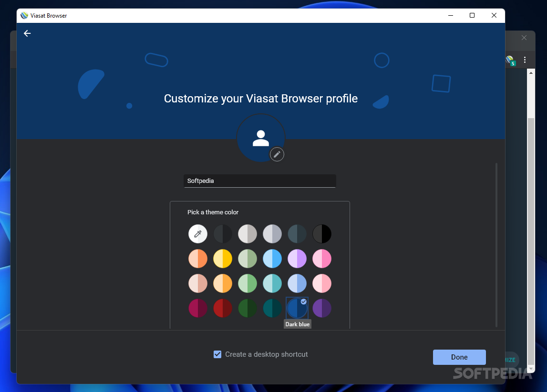Click the 'Customize your Viasat Browser profile' heading
The height and width of the screenshot is (392, 547).
[x=260, y=99]
